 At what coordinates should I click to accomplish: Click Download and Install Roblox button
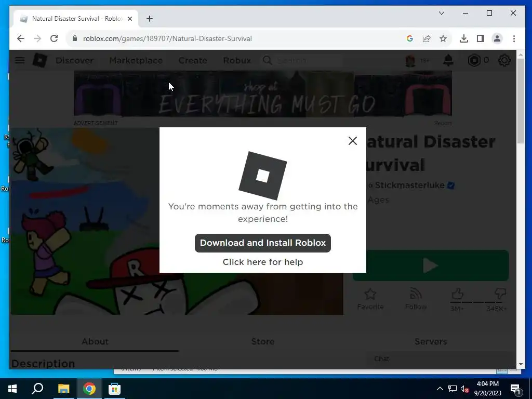click(x=262, y=243)
